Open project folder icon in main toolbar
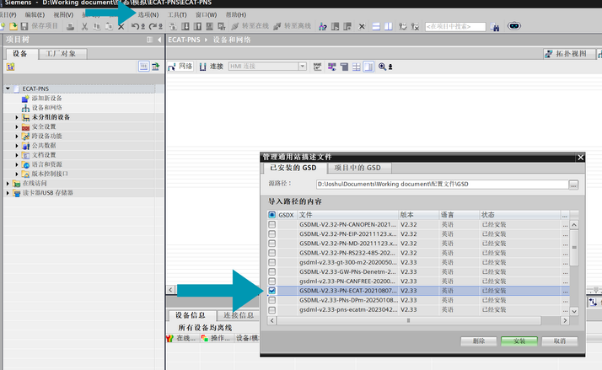Viewport: 602px width, 370px height. pos(13,26)
